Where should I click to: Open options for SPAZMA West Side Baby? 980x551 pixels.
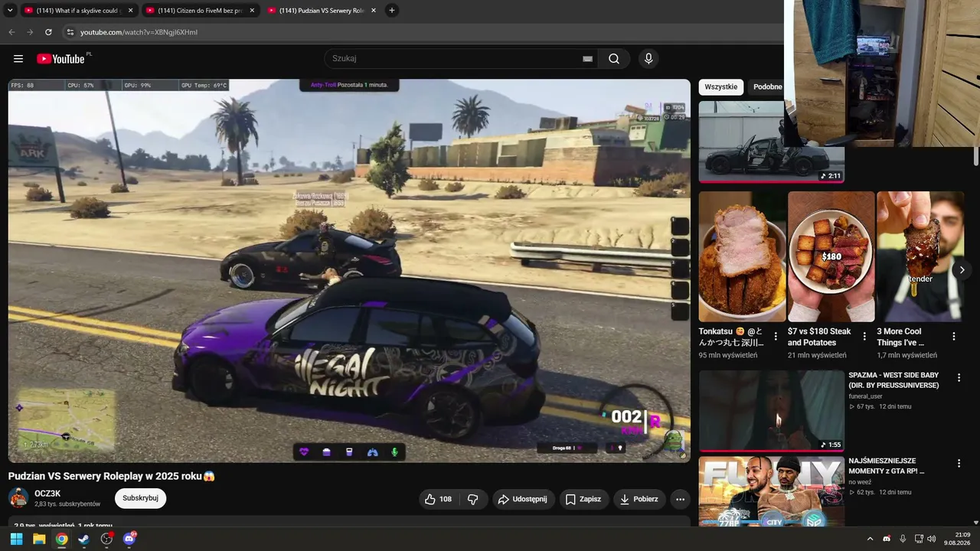(x=959, y=378)
